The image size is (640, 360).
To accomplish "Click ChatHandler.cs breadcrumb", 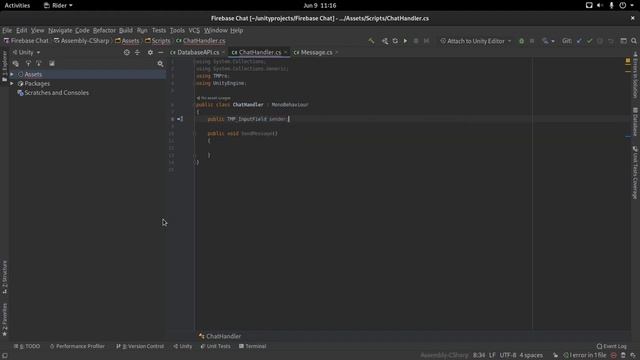I will (200, 41).
